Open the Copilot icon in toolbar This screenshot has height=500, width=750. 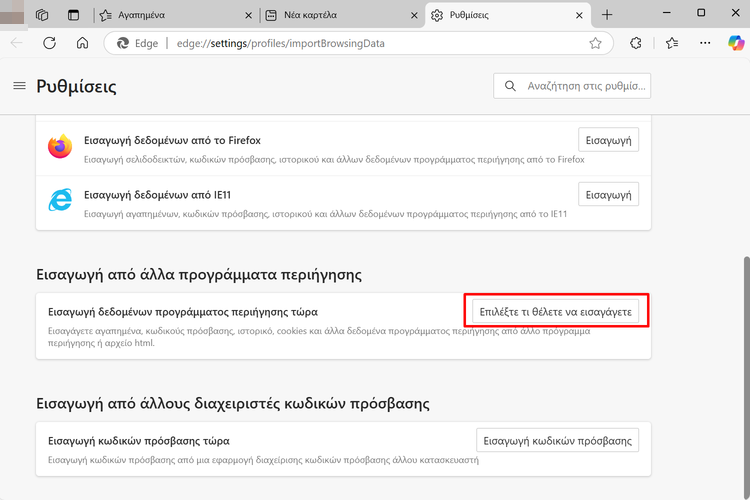736,43
